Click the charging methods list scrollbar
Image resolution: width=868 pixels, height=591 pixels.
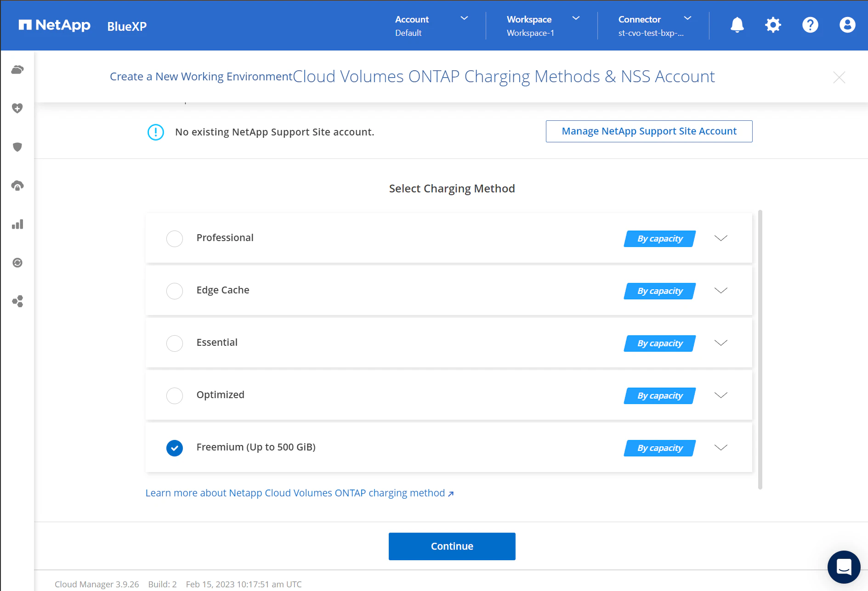pos(760,350)
